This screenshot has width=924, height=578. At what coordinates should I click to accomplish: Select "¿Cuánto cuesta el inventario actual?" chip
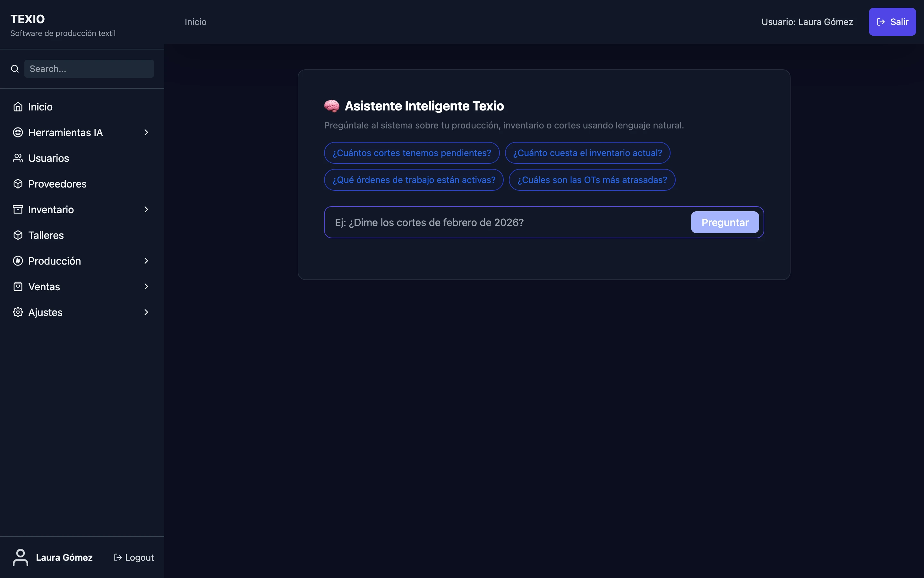(x=587, y=153)
